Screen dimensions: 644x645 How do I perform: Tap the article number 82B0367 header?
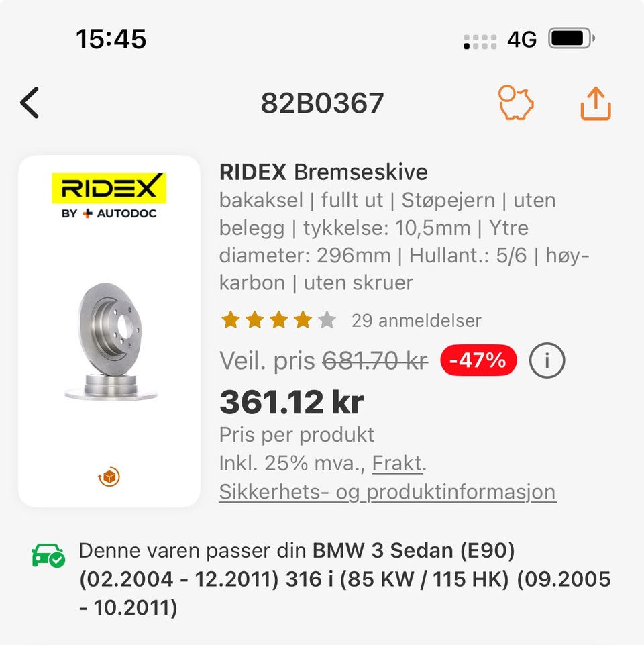coord(322,103)
